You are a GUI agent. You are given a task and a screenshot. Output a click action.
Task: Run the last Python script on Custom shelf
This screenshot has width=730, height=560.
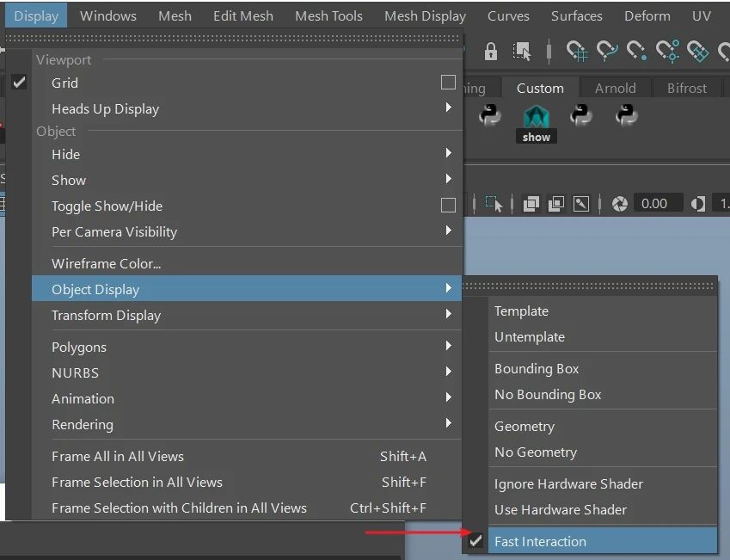pos(626,115)
